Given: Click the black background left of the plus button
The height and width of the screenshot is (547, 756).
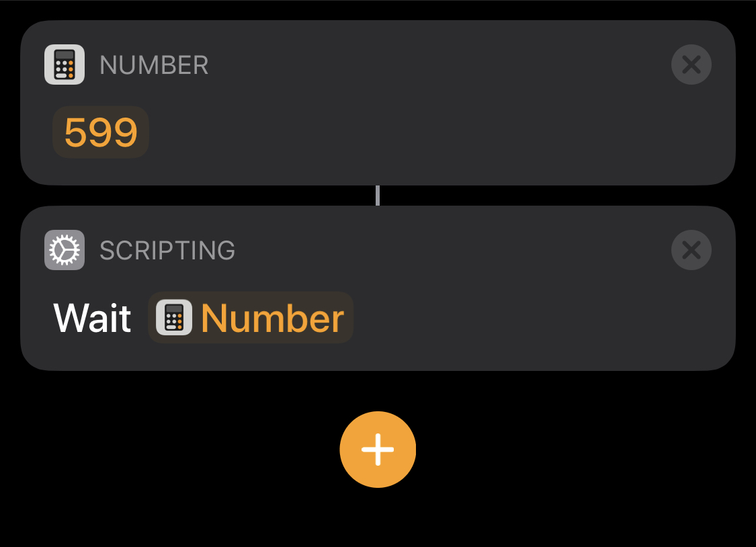Looking at the screenshot, I should pyautogui.click(x=168, y=450).
